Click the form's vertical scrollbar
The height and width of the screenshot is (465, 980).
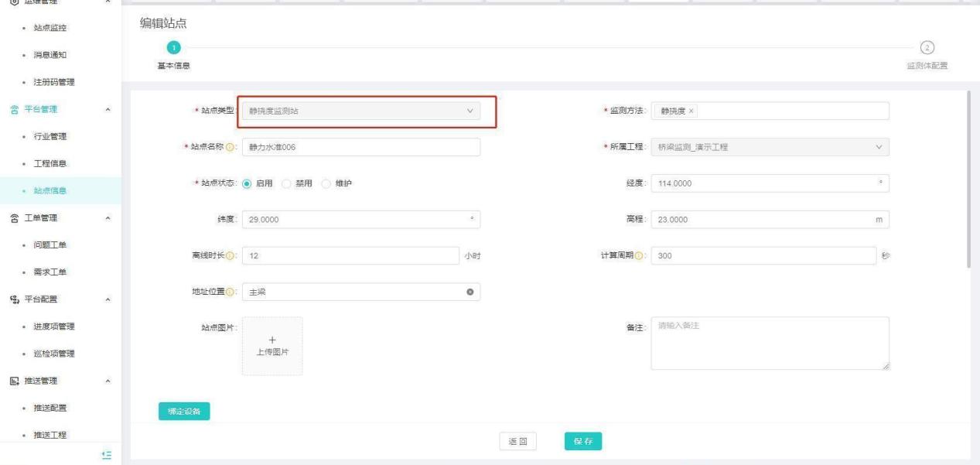click(968, 178)
